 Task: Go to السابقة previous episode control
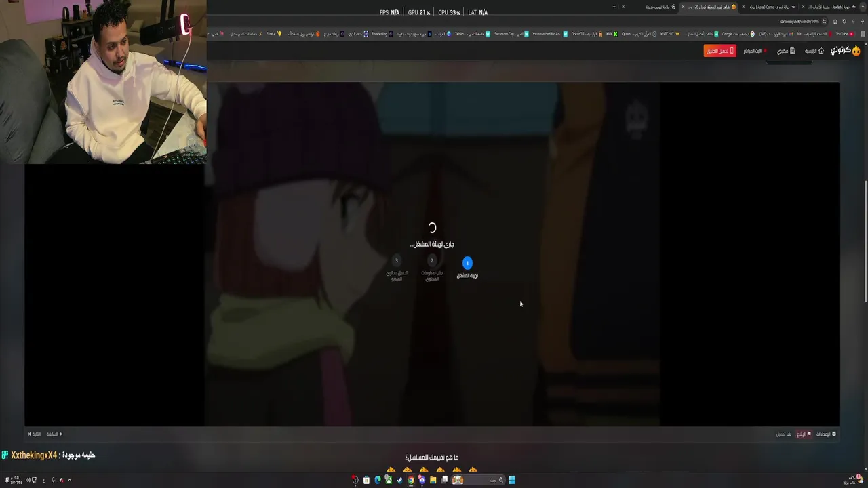point(54,434)
